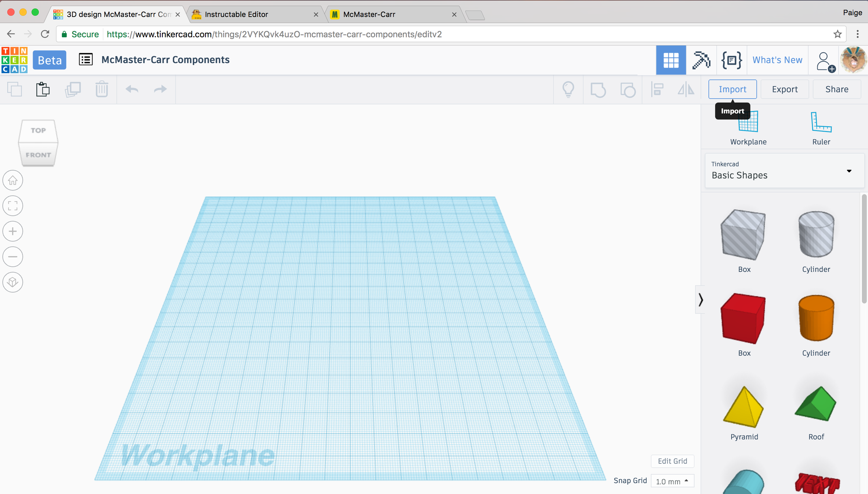
Task: Show hidden objects with the lightbulb toggle
Action: click(x=568, y=89)
